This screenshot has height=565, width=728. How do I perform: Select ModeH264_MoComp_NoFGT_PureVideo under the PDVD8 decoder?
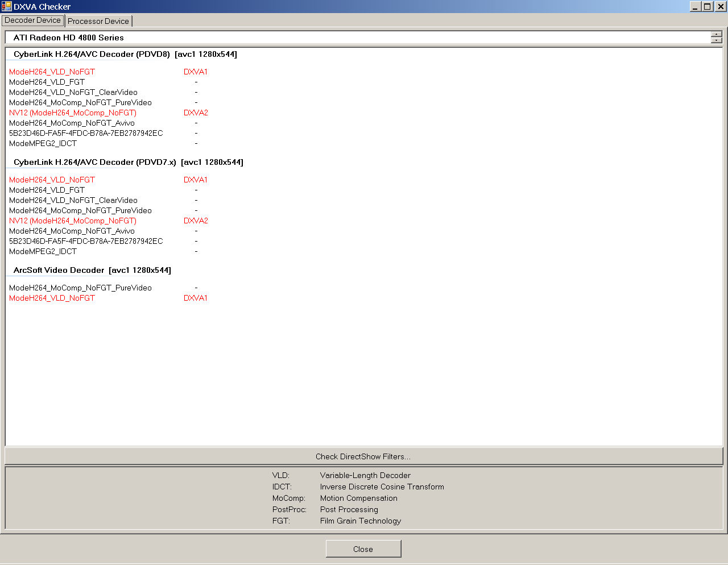pyautogui.click(x=80, y=102)
